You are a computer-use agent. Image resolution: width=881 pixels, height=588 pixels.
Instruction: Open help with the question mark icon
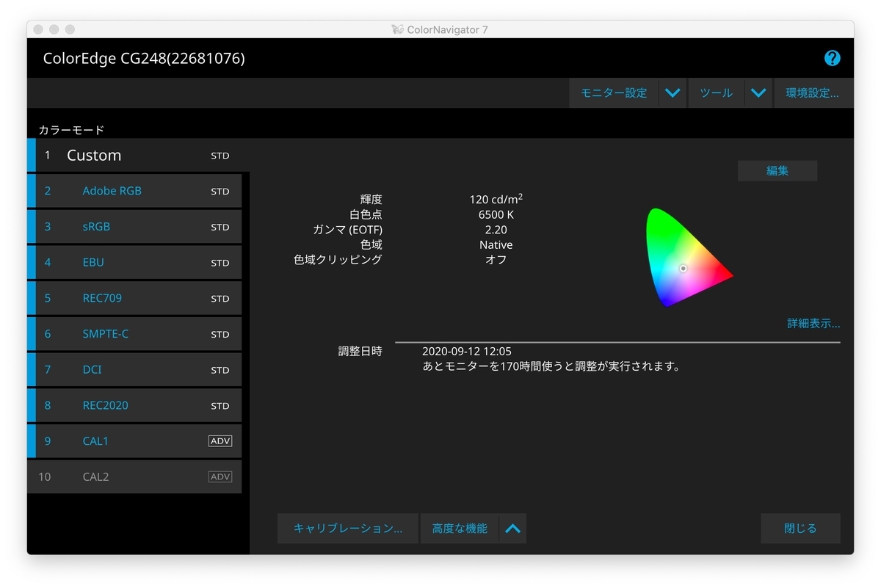(832, 58)
